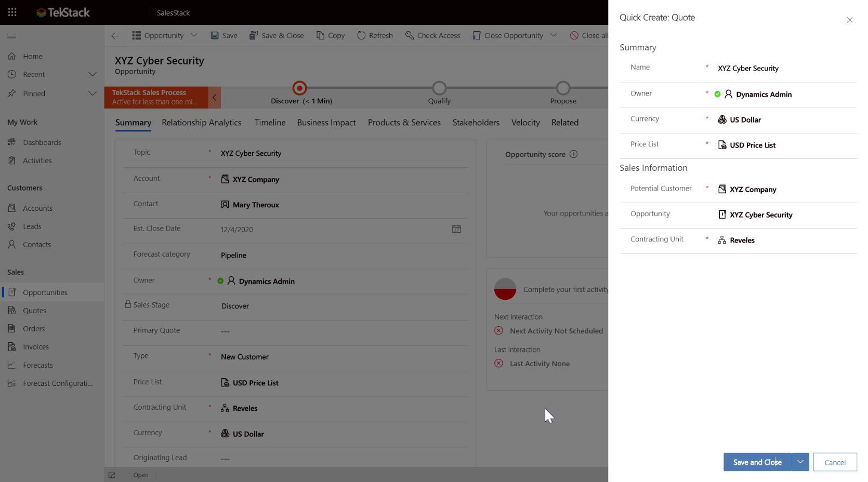Image resolution: width=868 pixels, height=482 pixels.
Task: Open US Dollar currency link in form
Action: click(248, 434)
